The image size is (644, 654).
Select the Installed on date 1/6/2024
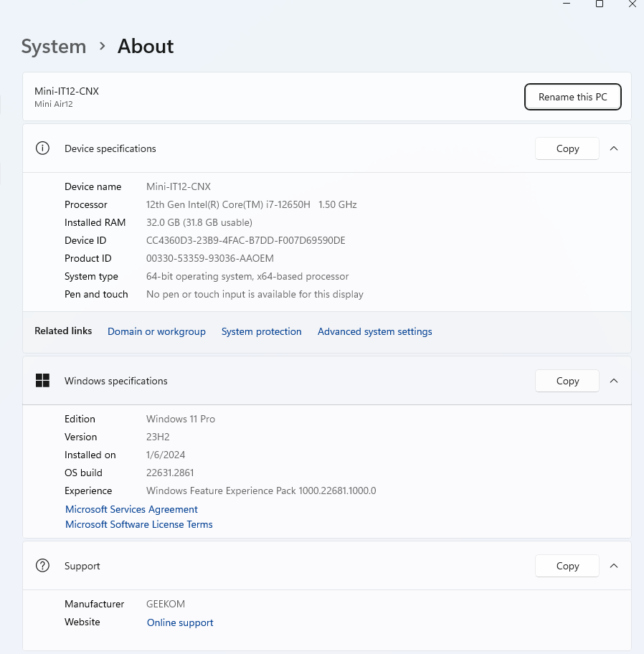tap(166, 455)
